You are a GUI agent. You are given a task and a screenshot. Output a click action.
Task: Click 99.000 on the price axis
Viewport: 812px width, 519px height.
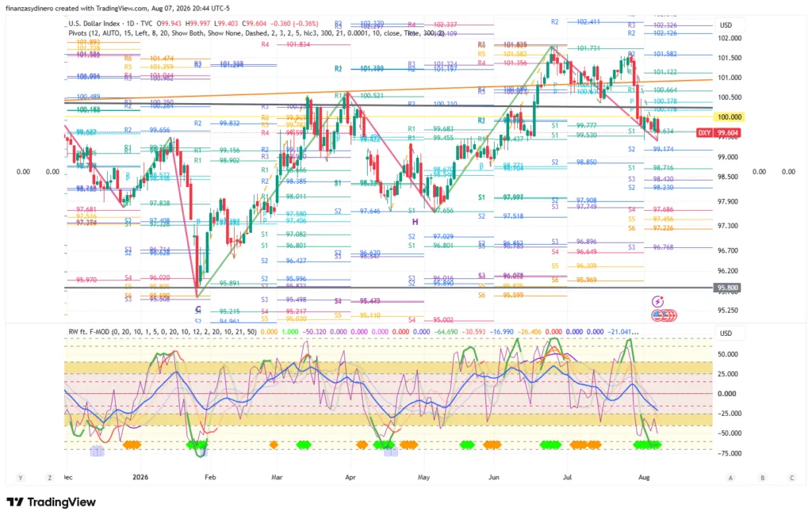(x=728, y=157)
